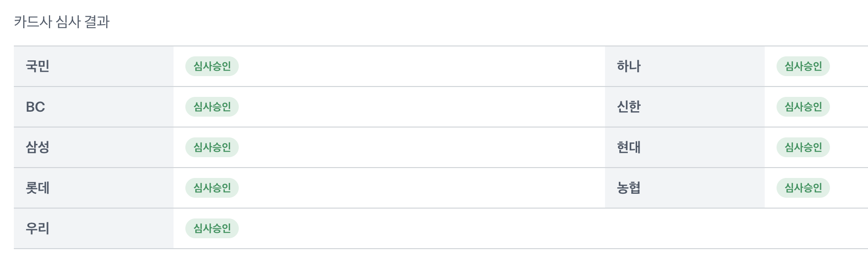
Task: Select the 롯데 card name cell
Action: coord(93,188)
